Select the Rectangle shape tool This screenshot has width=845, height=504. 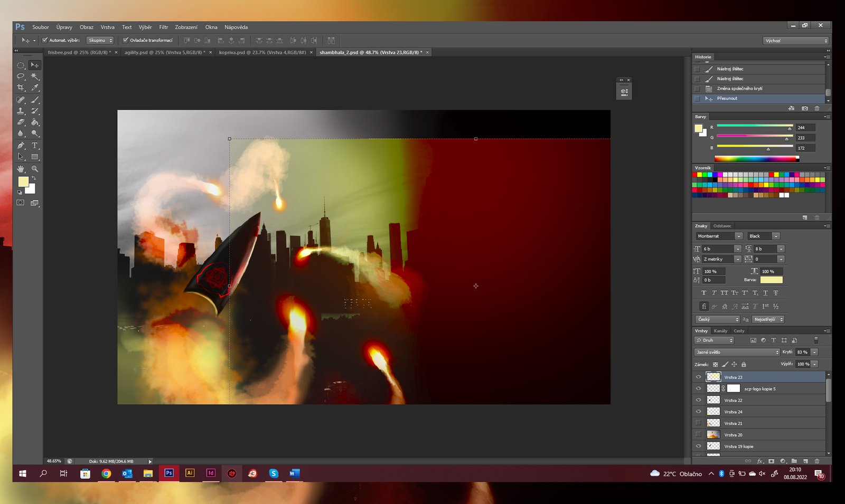pyautogui.click(x=34, y=157)
